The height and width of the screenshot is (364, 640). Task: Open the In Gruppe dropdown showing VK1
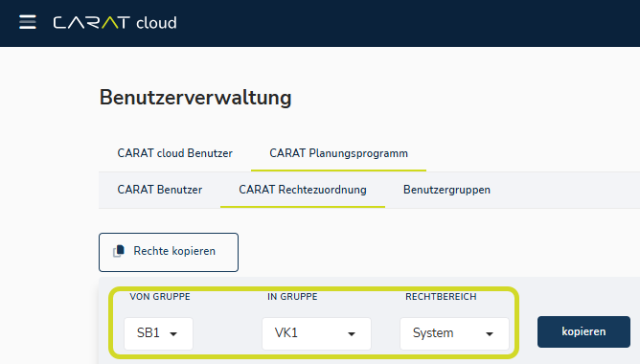tap(316, 333)
